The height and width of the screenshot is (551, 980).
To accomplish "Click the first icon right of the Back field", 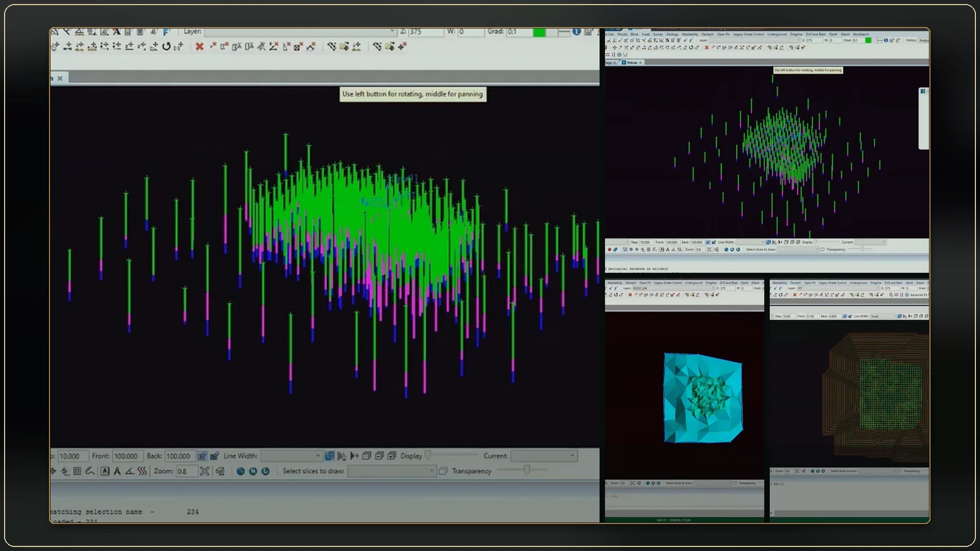I will 202,456.
